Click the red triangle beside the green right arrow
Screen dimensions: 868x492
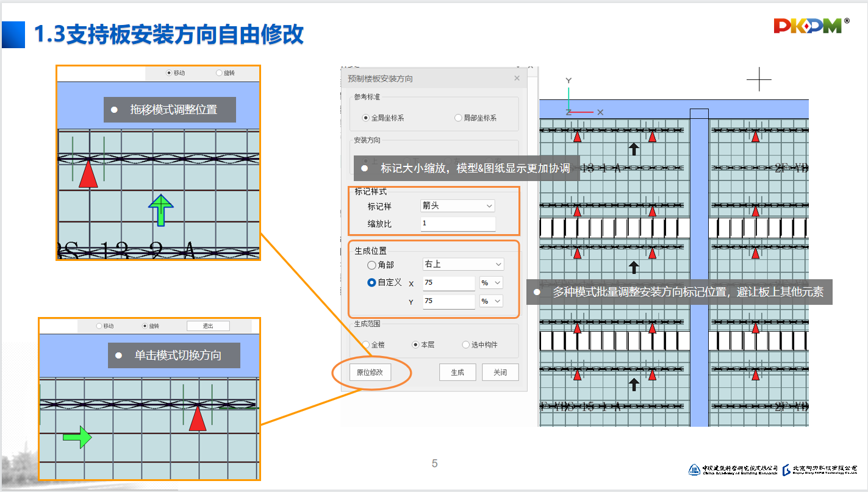[197, 418]
